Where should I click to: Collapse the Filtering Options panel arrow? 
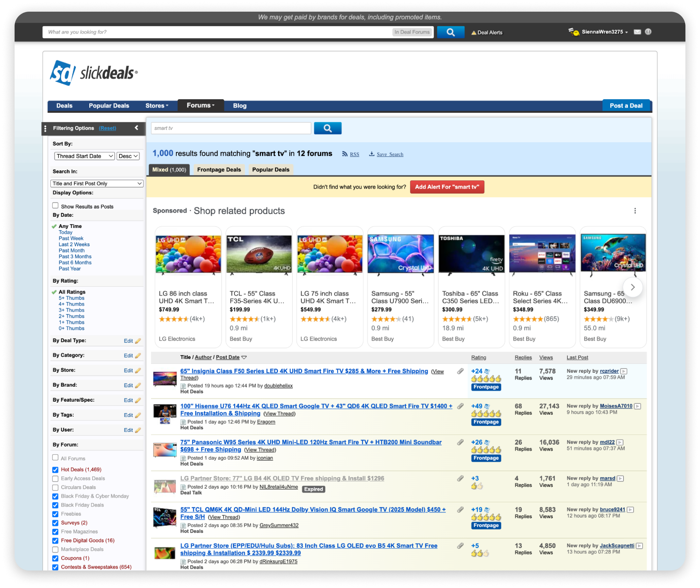tap(136, 128)
